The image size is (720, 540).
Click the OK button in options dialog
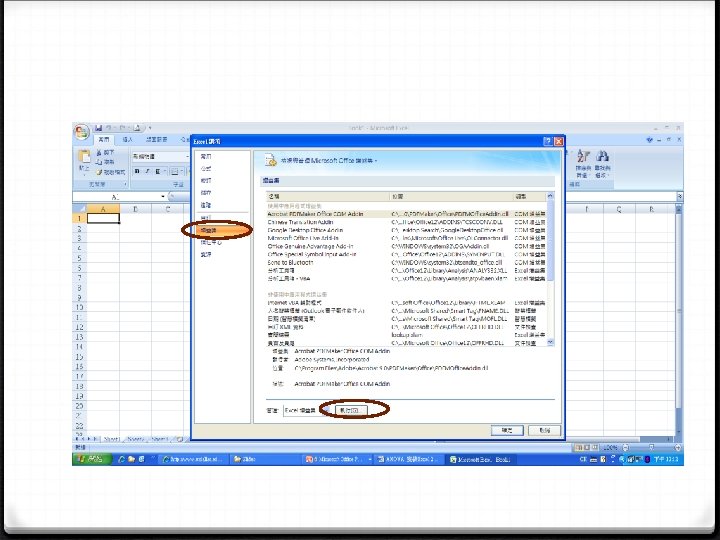[507, 430]
